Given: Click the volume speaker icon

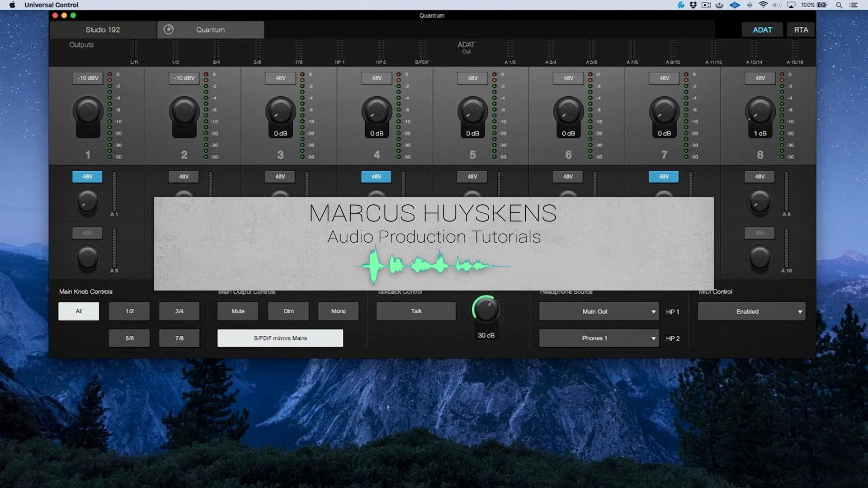Looking at the screenshot, I should click(x=777, y=5).
